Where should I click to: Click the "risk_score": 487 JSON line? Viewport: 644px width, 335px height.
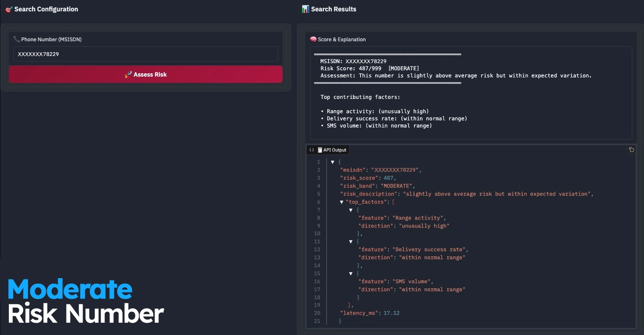click(x=368, y=178)
